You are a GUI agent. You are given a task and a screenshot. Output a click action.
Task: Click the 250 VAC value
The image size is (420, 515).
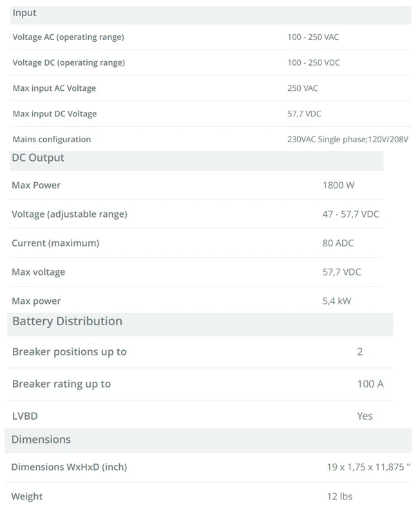(x=303, y=88)
